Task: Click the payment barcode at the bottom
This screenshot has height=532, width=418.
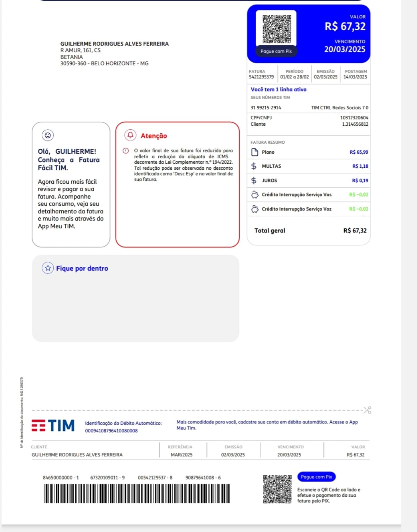Action: [x=137, y=494]
